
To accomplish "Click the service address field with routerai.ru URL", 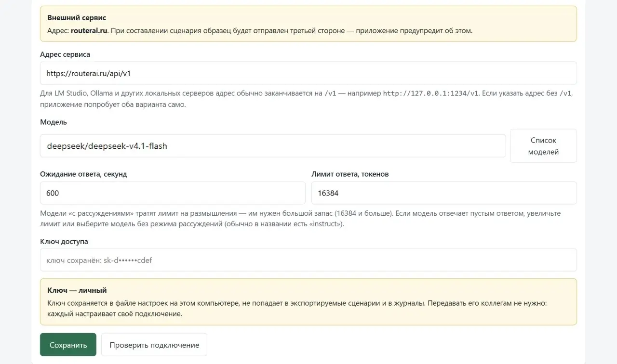I will (308, 73).
